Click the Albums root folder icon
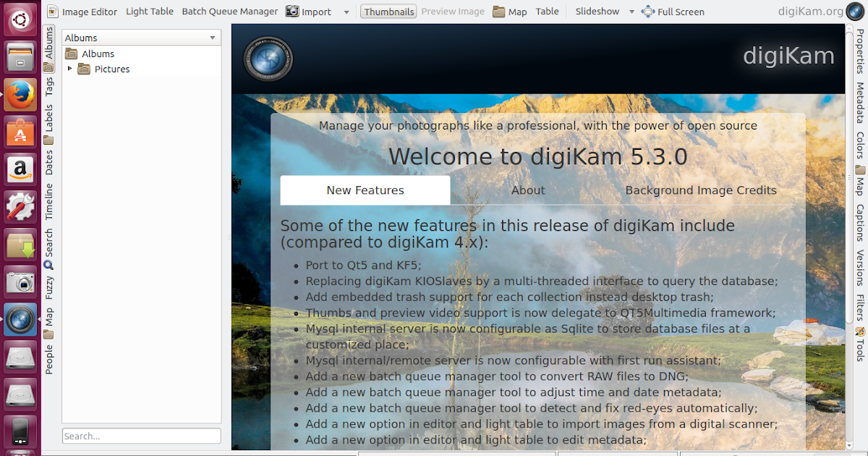Screen dimensions: 868x456 [x=71, y=54]
